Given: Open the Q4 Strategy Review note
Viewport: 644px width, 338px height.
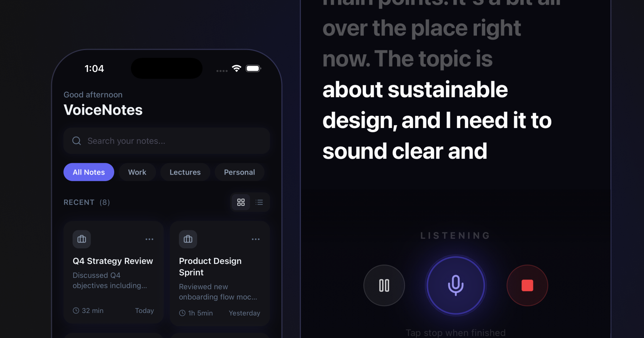Looking at the screenshot, I should pos(113,273).
